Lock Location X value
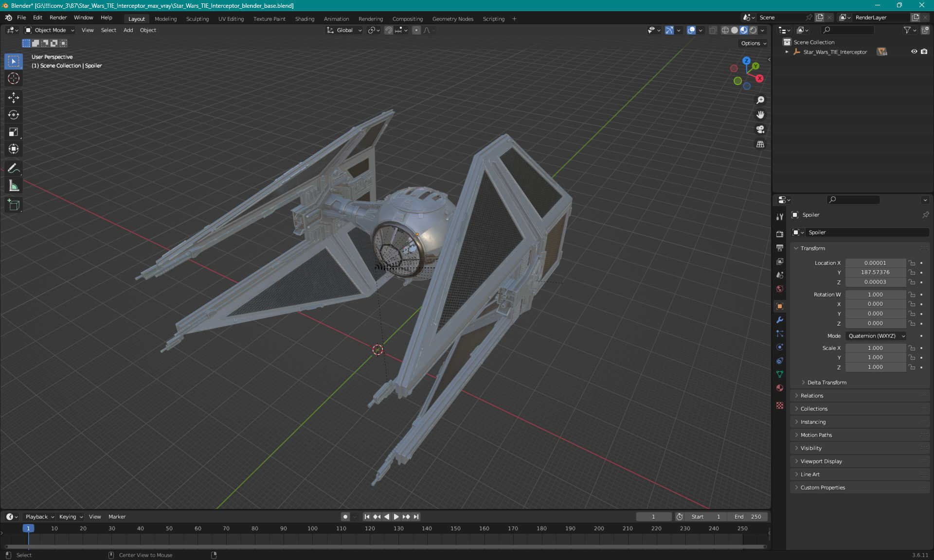The height and width of the screenshot is (560, 934). coord(912,263)
